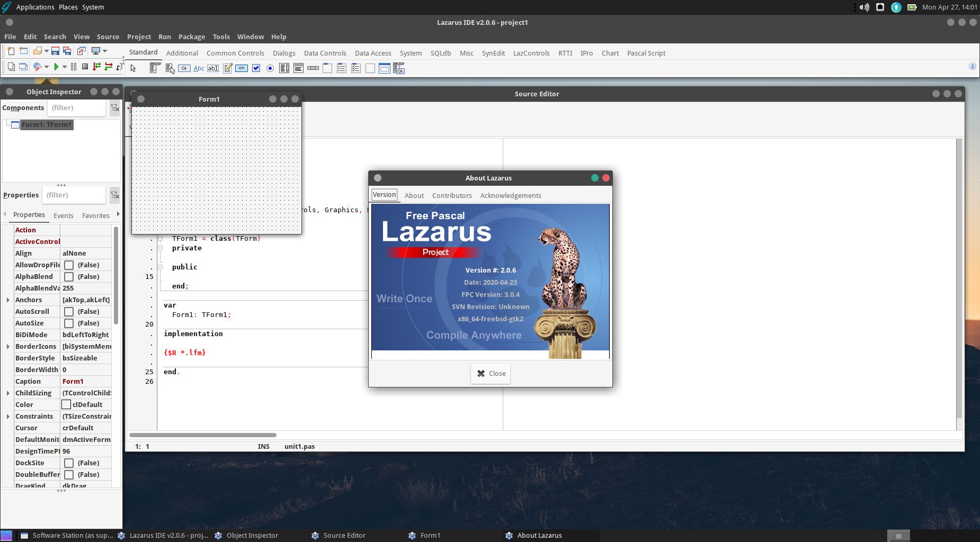Open the Run button dropdown arrow
The height and width of the screenshot is (542, 980).
click(65, 67)
